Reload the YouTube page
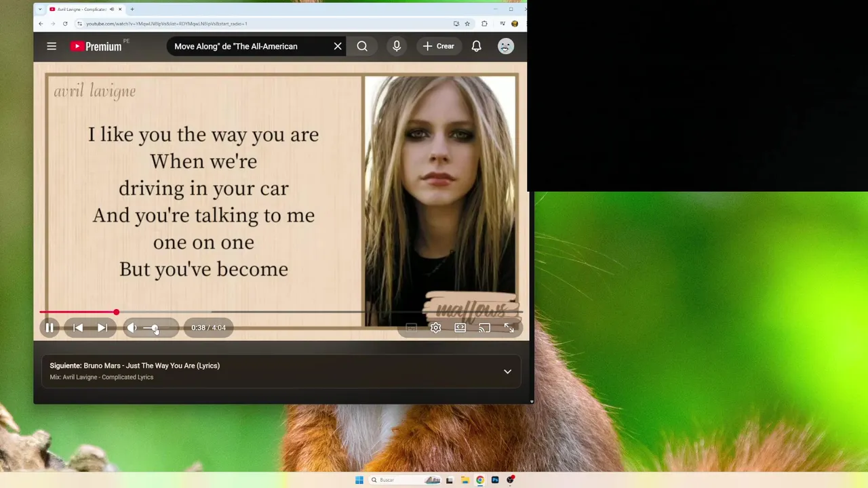This screenshot has height=488, width=868. 65,24
